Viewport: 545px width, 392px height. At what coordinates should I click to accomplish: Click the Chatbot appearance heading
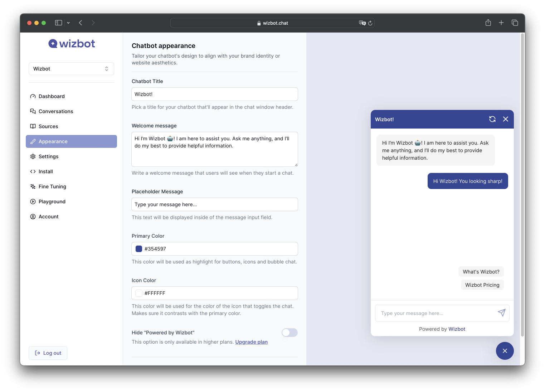pos(164,46)
